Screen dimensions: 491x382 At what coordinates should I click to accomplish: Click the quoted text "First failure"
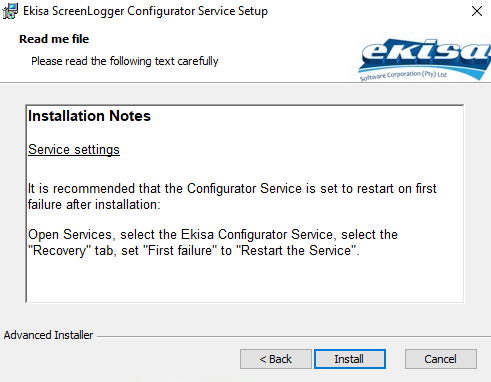pos(180,250)
